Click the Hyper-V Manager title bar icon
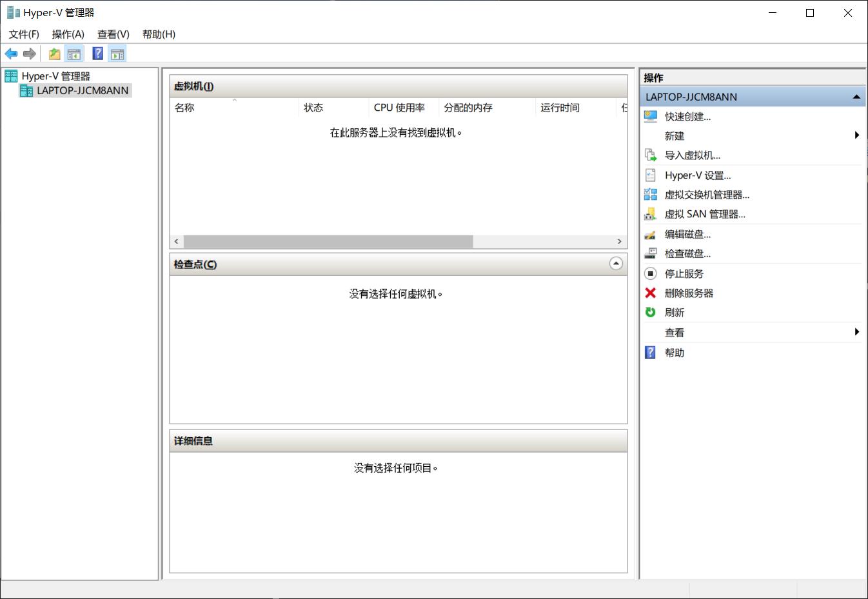 click(x=13, y=12)
